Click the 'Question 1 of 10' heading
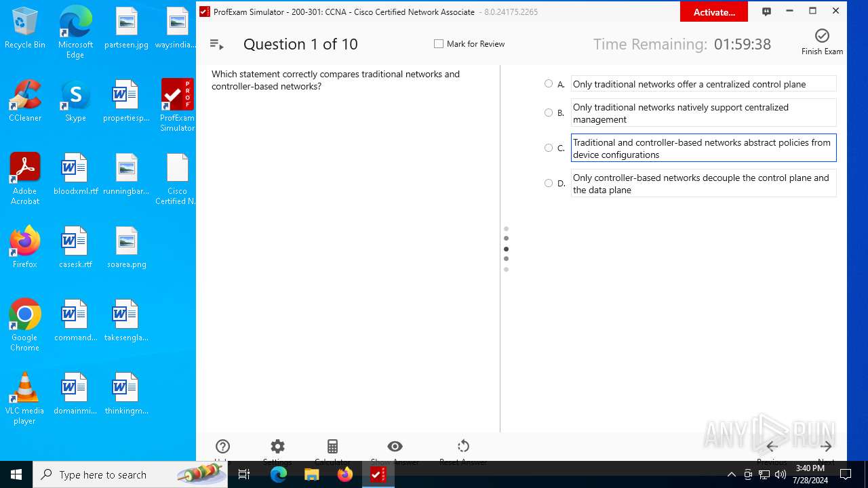Screen dimensions: 868x488 tap(300, 44)
